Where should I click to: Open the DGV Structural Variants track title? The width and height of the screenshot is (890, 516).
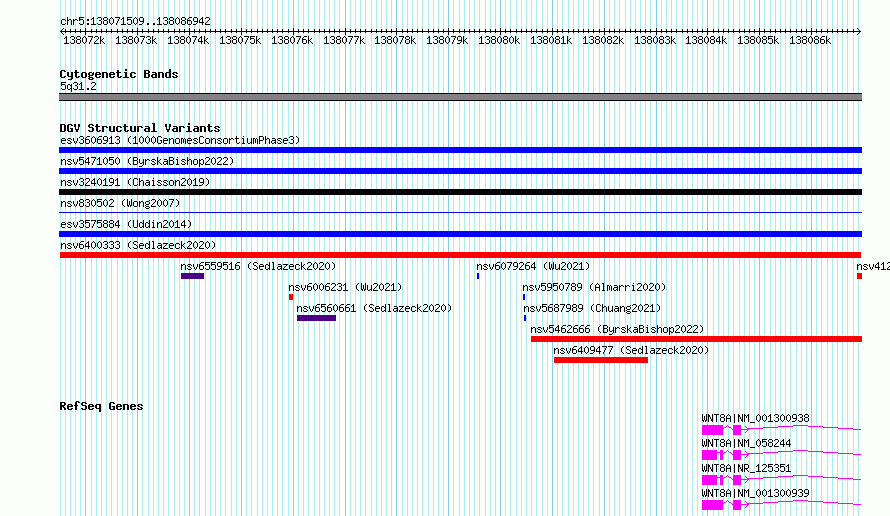[140, 128]
